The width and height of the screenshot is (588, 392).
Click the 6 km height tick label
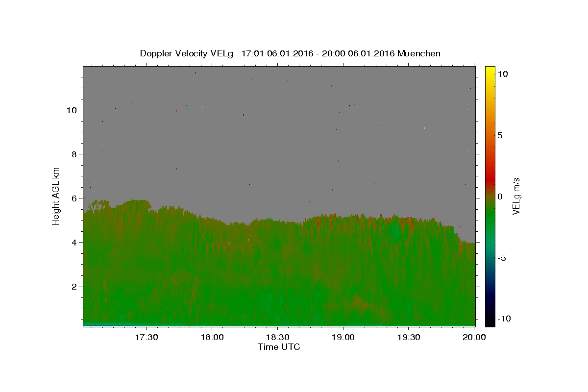[74, 198]
